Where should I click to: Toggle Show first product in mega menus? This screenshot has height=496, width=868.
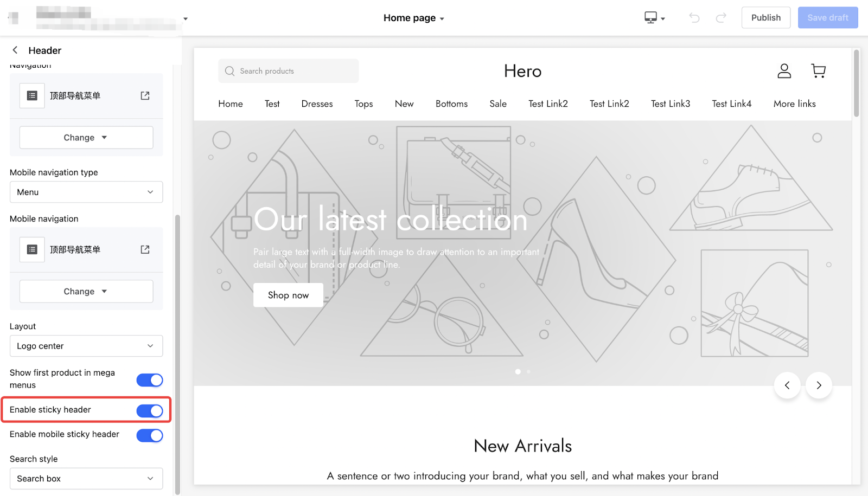pos(150,380)
